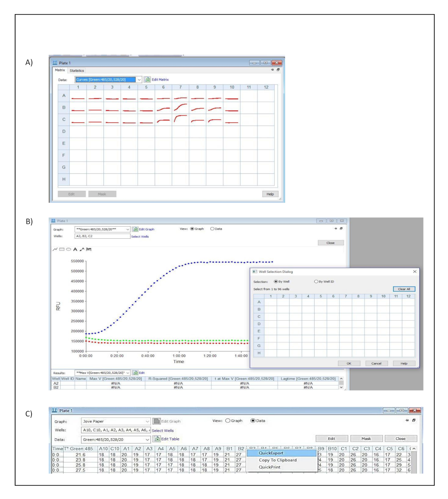The image size is (448, 499).
Task: Click the Mask button in panel A
Action: coord(102,194)
